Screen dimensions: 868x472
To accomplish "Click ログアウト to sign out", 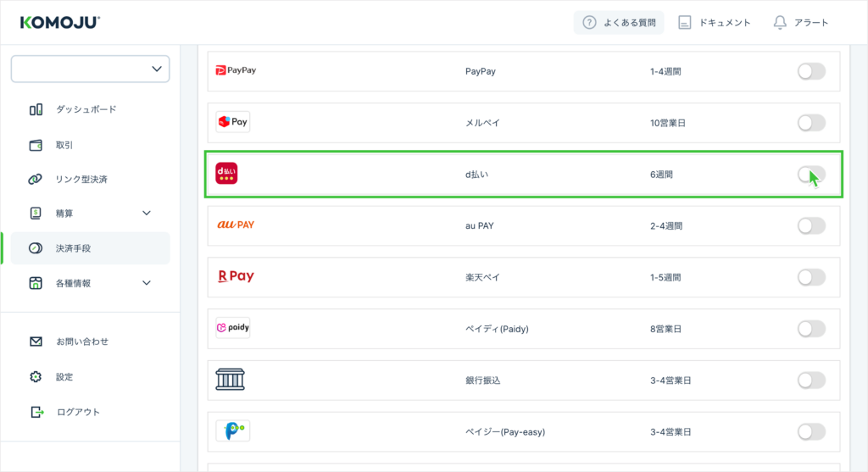I will [78, 412].
